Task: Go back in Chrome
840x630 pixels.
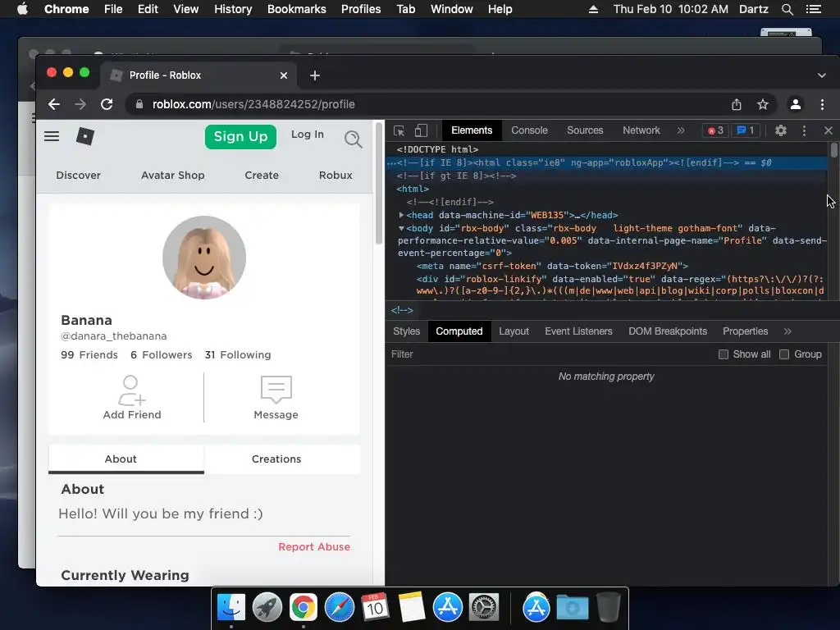Action: tap(53, 104)
